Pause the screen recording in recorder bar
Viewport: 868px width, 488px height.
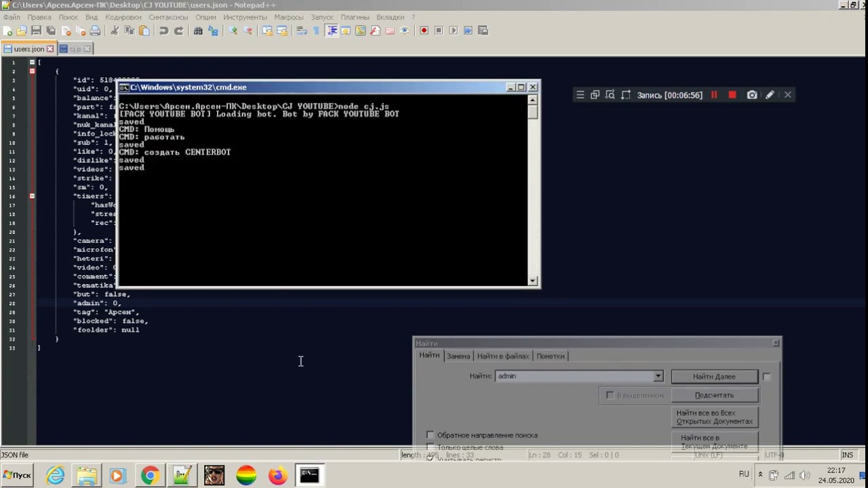[714, 95]
